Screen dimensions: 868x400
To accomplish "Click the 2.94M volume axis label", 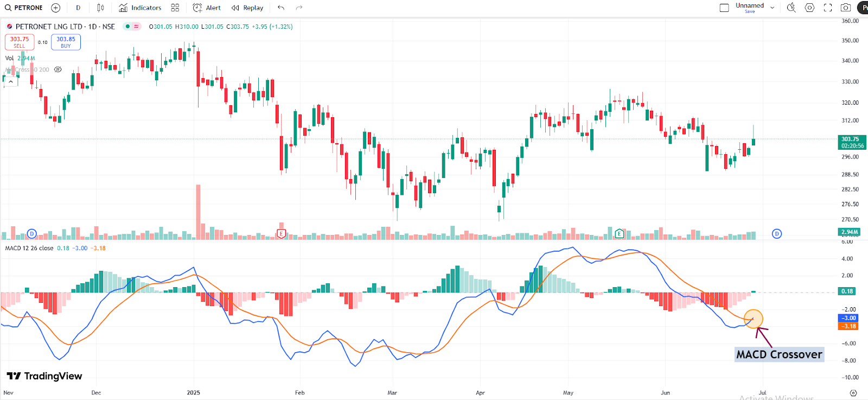I will [850, 232].
